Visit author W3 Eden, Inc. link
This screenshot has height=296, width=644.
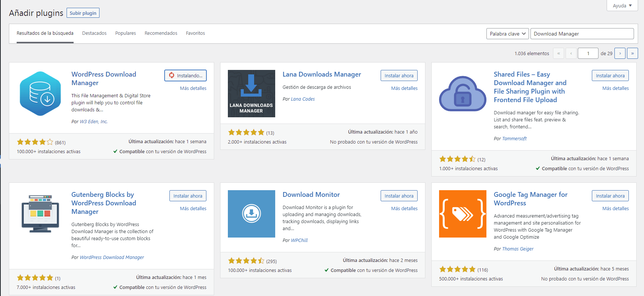[94, 122]
